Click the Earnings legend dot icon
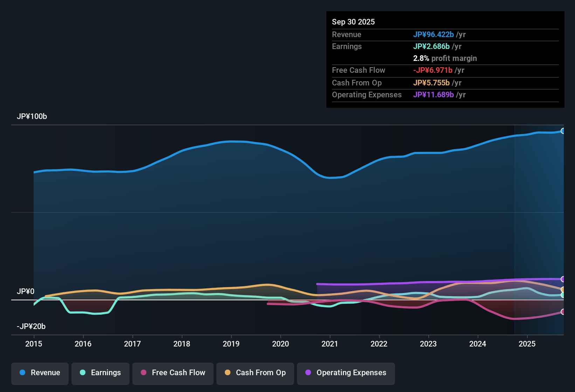This screenshot has width=575, height=392. click(83, 373)
